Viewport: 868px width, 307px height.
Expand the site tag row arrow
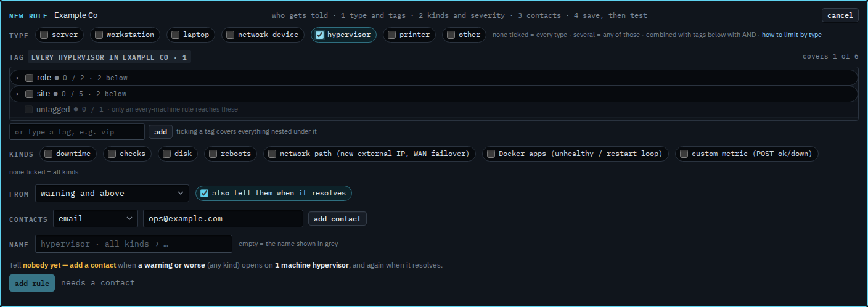coord(18,94)
